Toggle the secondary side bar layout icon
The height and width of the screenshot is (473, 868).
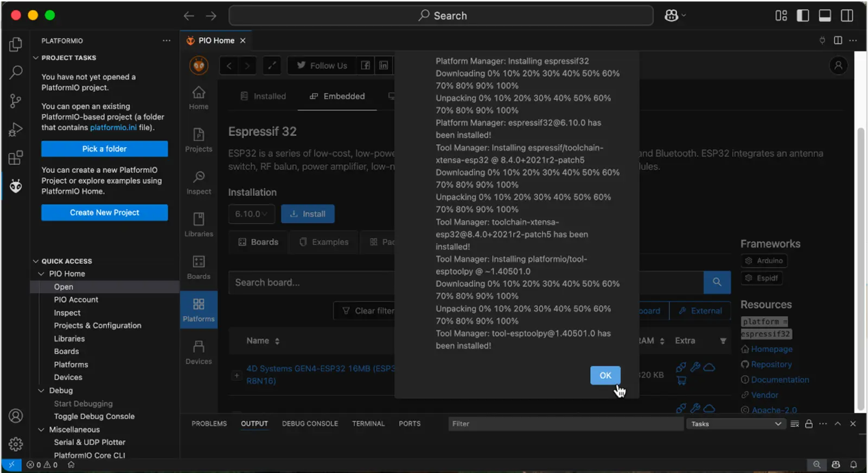click(x=847, y=16)
